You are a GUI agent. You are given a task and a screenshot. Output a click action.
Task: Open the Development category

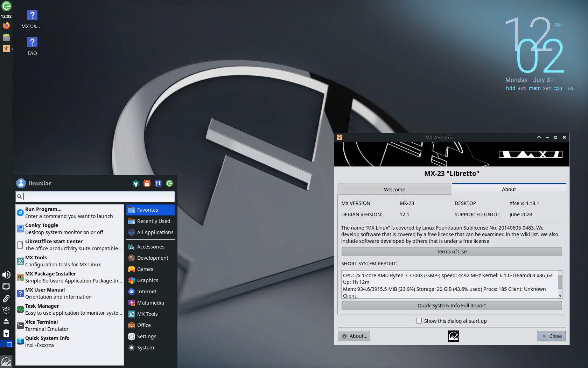pos(150,258)
